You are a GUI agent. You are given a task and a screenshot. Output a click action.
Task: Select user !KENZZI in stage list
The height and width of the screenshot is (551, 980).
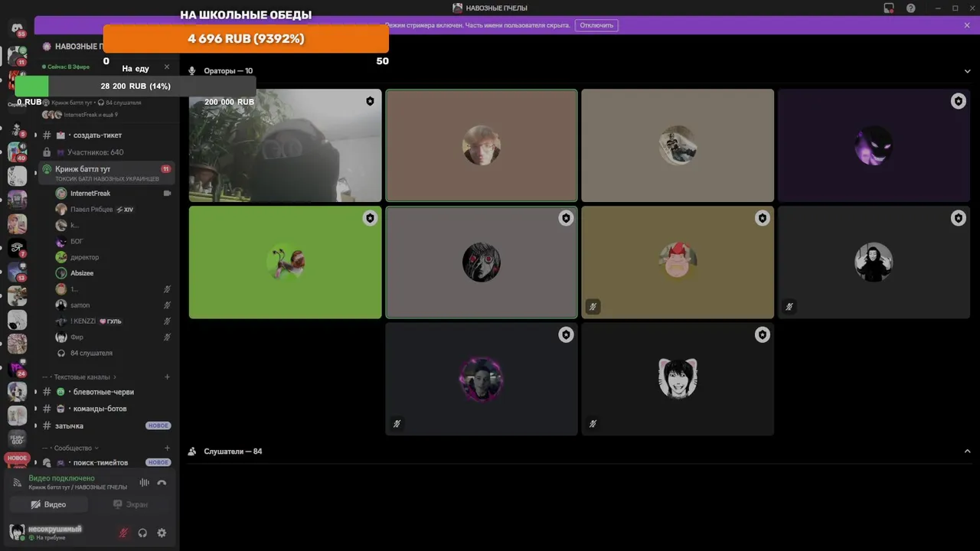(x=113, y=321)
